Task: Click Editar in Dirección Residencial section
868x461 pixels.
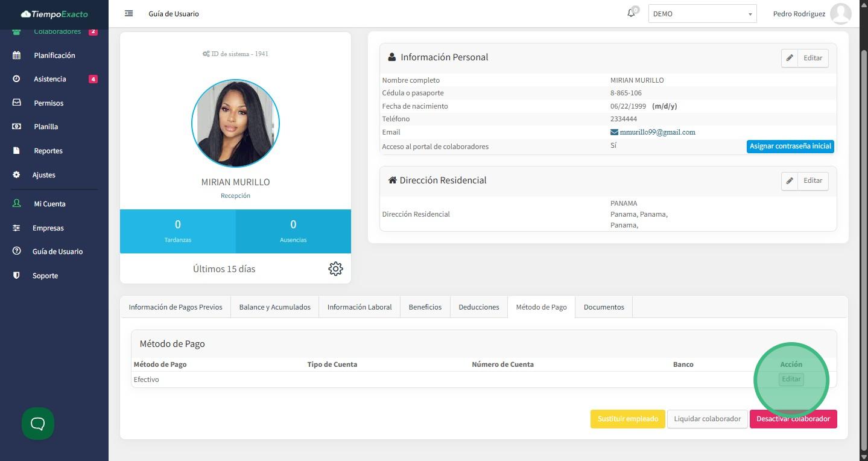Action: [812, 180]
